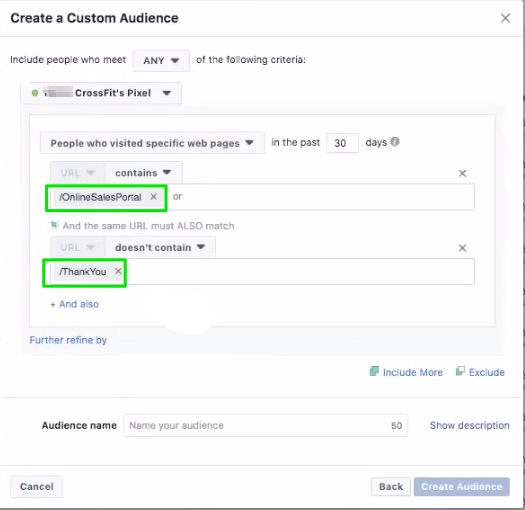The image size is (525, 510).
Task: Delete the URL contains rule row
Action: 462,173
